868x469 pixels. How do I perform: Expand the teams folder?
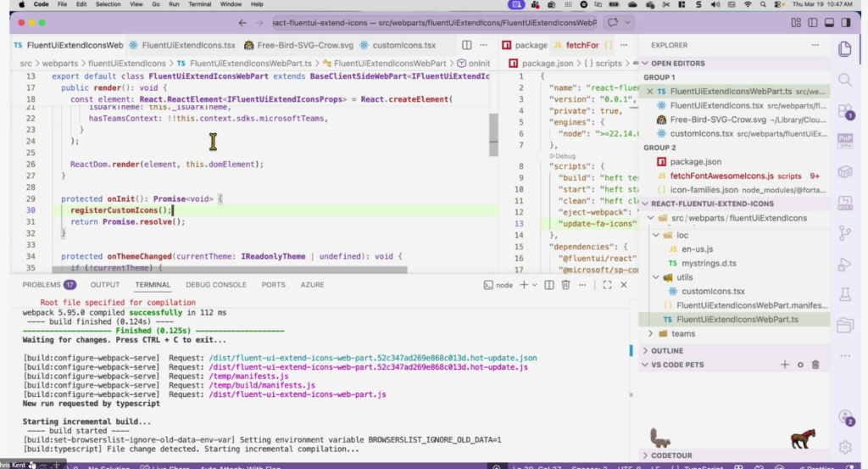point(682,334)
